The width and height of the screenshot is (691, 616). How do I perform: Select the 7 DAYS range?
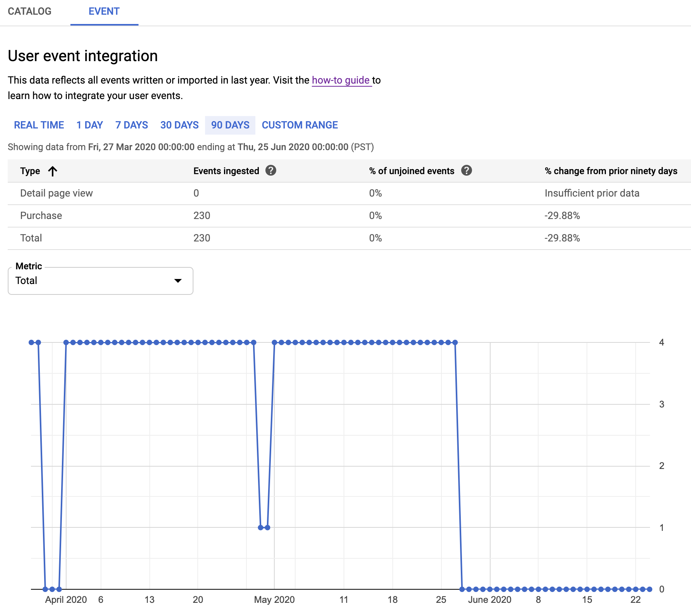[131, 125]
